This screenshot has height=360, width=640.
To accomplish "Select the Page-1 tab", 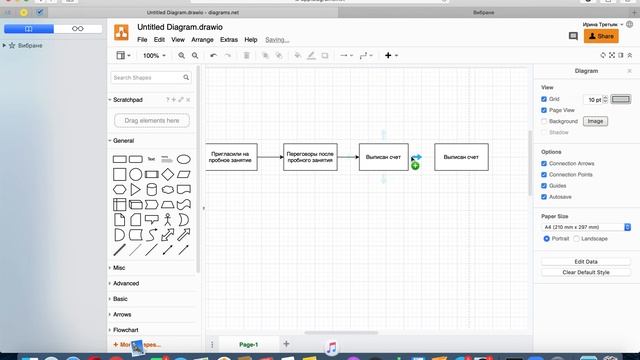I will click(249, 344).
